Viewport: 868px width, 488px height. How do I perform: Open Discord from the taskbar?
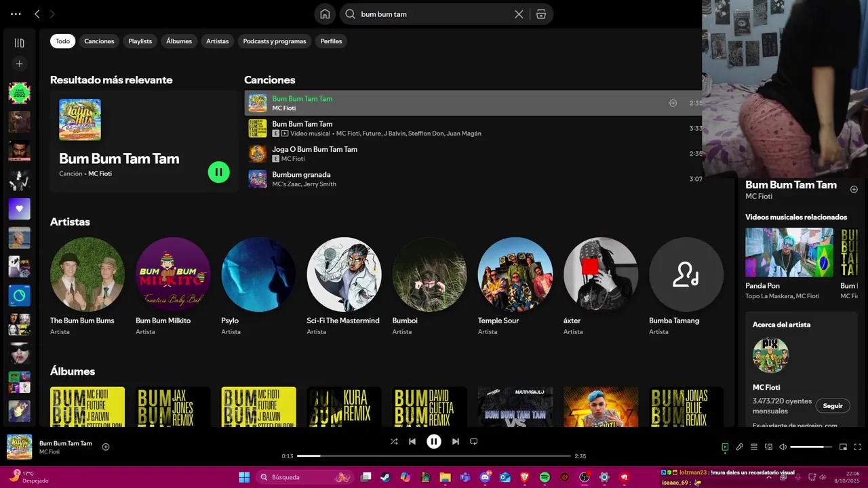(485, 477)
